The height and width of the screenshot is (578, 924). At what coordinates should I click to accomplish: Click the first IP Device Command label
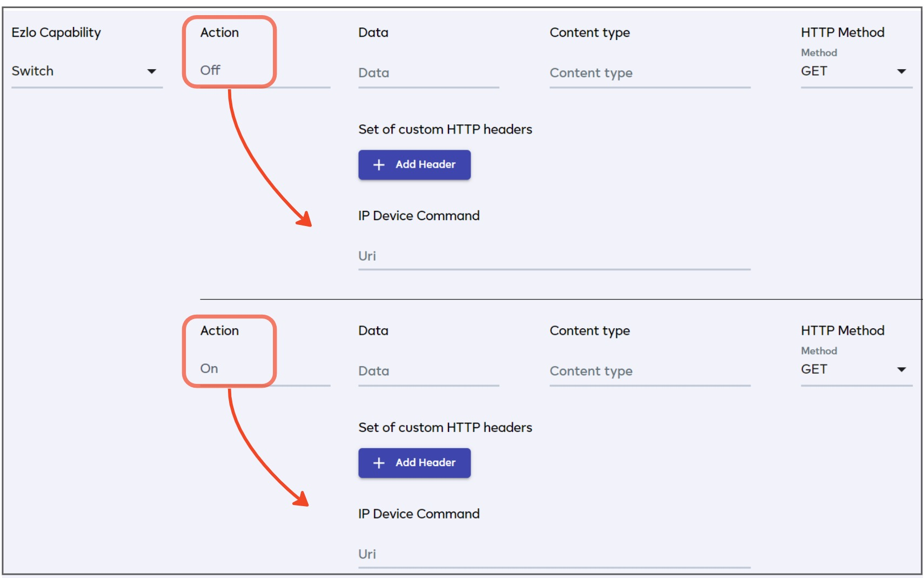pyautogui.click(x=419, y=216)
